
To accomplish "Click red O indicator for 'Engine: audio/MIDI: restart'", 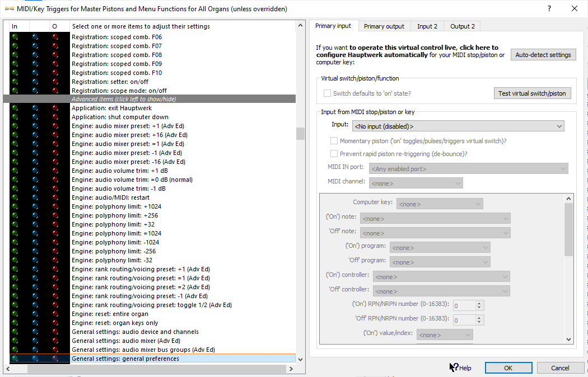I will pyautogui.click(x=55, y=197).
